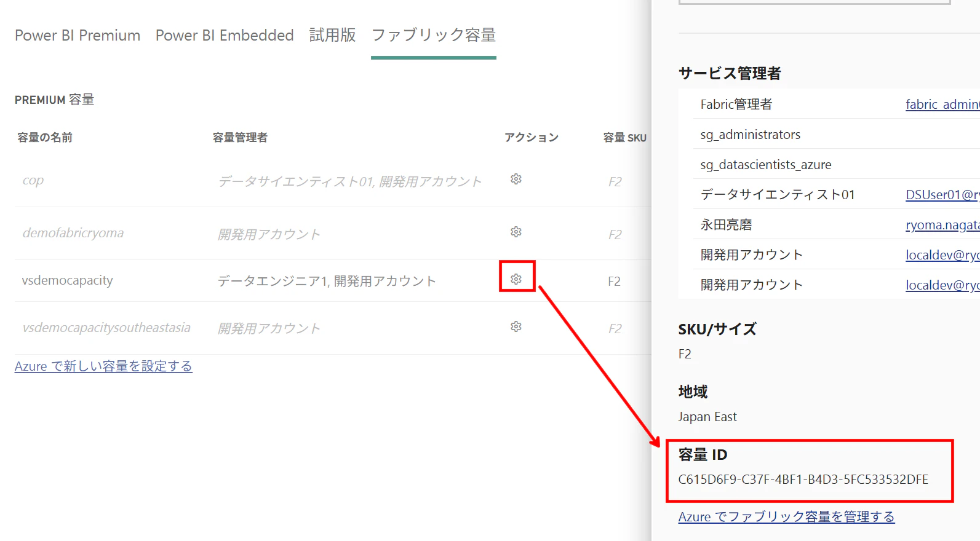
Task: Open settings gear for cop capacity
Action: (516, 179)
